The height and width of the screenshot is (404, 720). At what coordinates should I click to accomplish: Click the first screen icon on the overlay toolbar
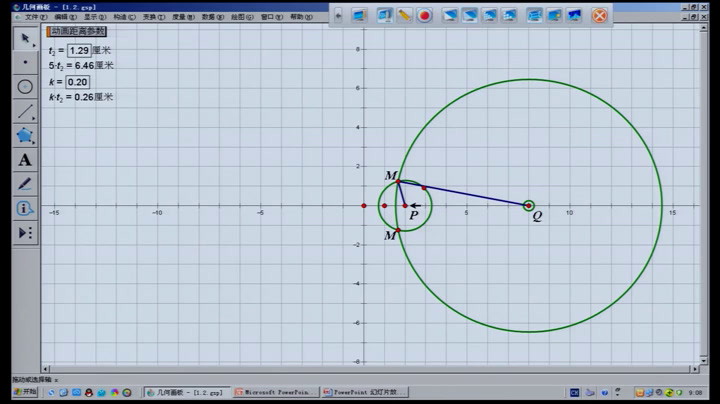[x=360, y=16]
